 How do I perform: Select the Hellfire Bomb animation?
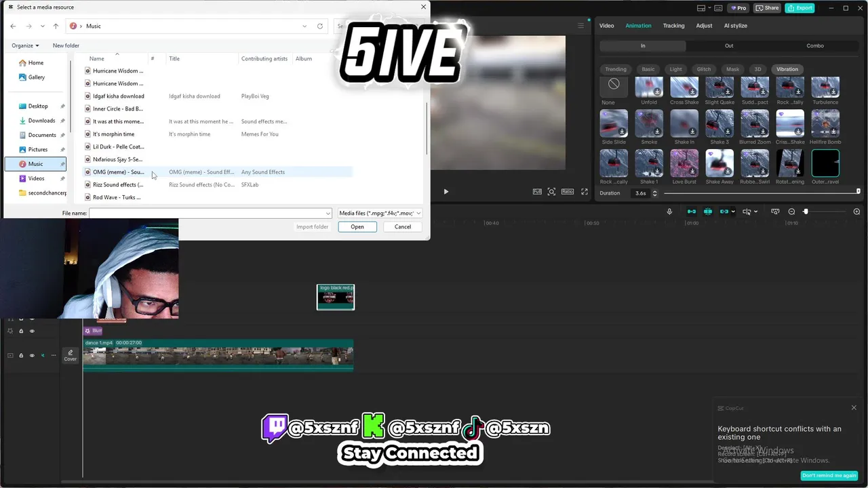825,123
